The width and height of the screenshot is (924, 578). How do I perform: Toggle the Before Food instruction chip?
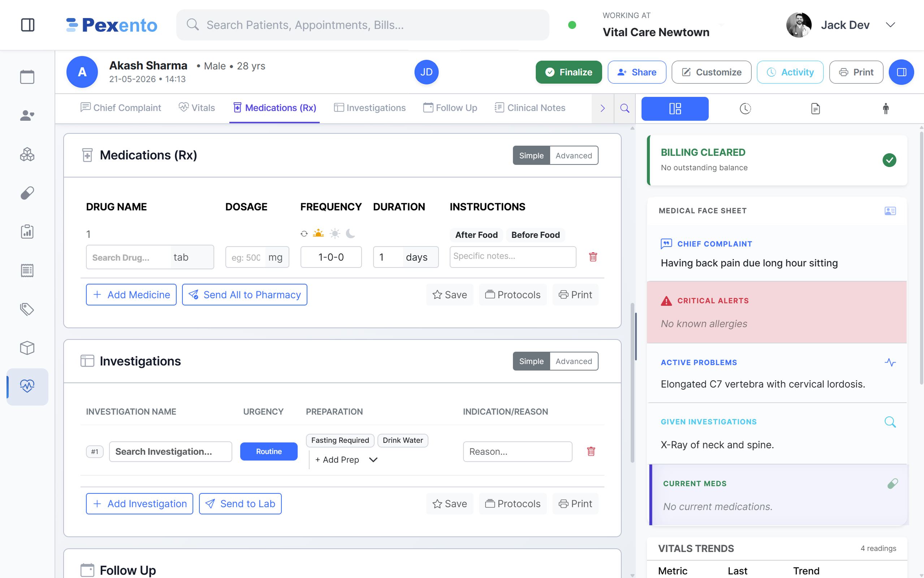(536, 235)
